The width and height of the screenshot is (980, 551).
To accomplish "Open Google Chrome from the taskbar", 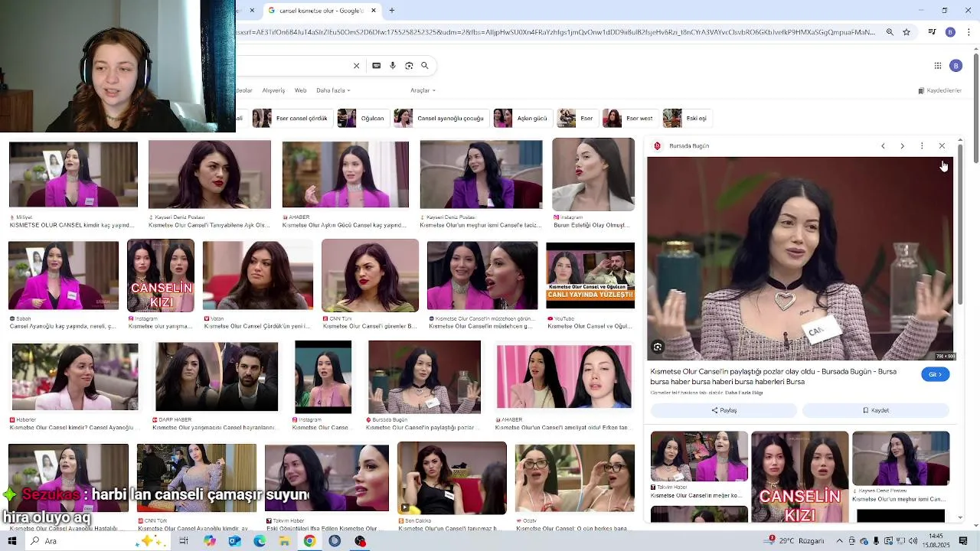I will (309, 541).
